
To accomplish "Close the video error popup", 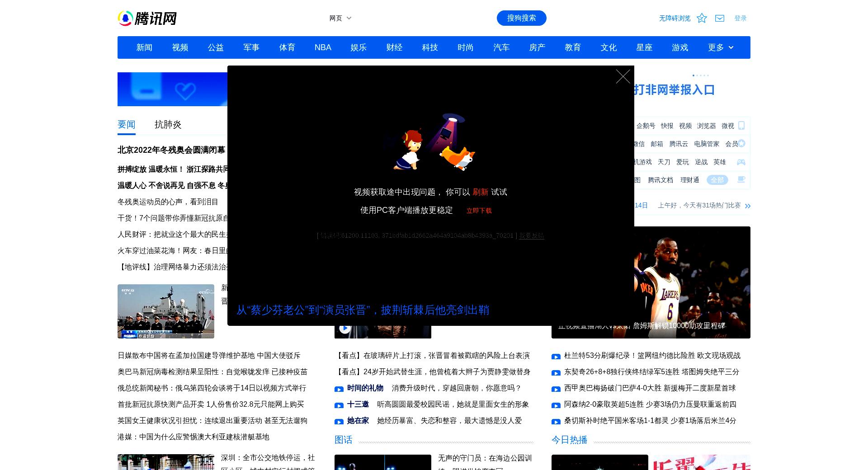I will click(623, 76).
